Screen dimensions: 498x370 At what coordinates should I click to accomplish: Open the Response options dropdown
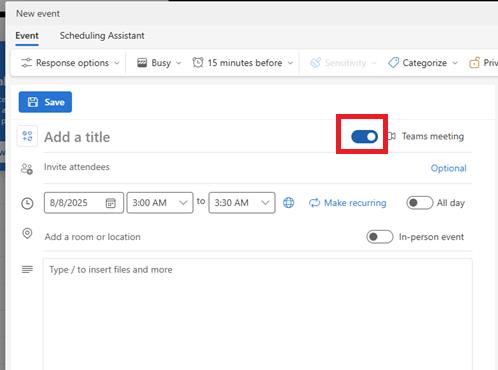[70, 63]
